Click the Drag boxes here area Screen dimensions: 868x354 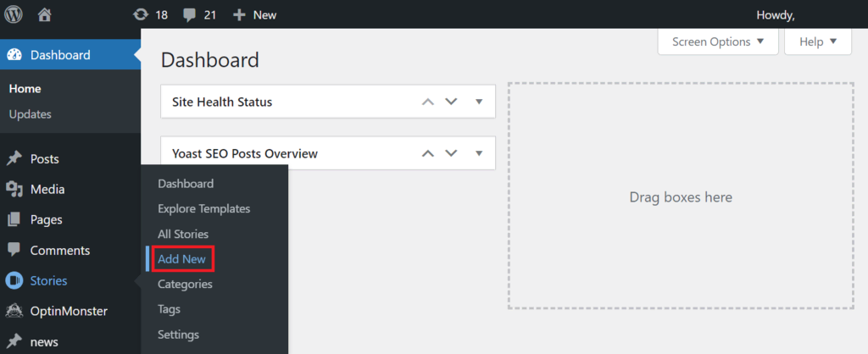coord(680,196)
